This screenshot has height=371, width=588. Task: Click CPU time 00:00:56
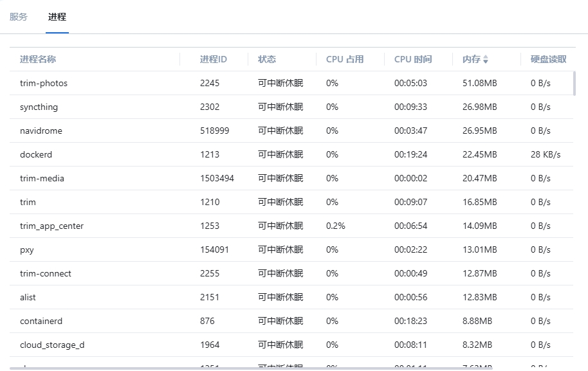pyautogui.click(x=410, y=297)
